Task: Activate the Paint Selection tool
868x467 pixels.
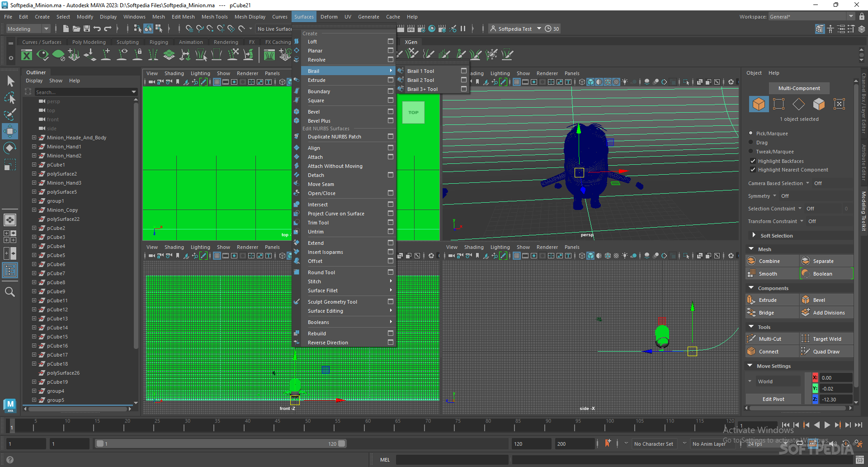Action: [x=10, y=114]
